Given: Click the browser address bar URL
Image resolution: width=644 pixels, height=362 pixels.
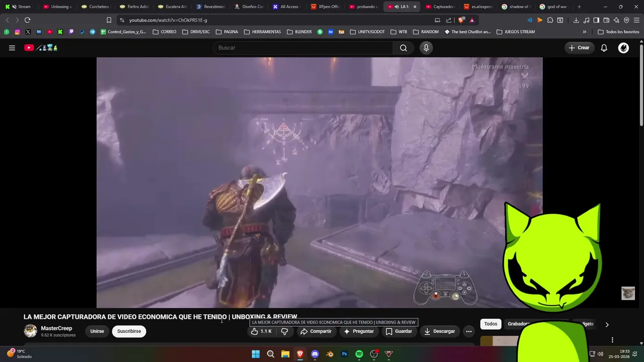Looking at the screenshot, I should click(x=168, y=20).
